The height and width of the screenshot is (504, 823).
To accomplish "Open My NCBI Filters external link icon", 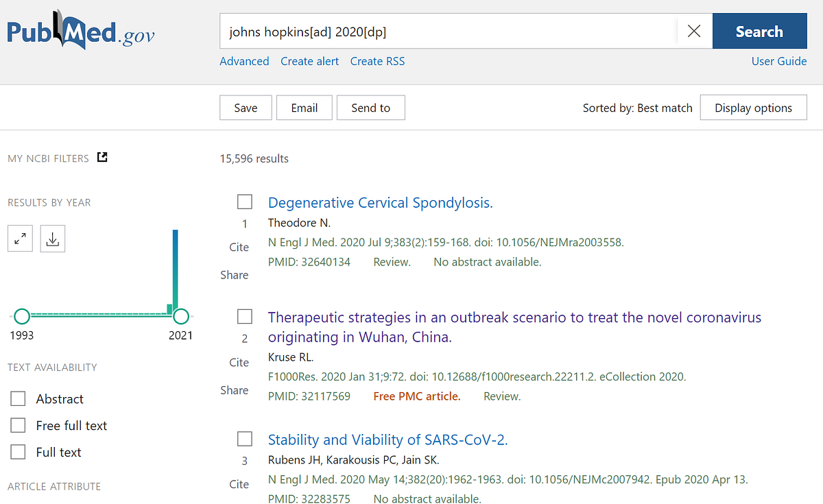I will coord(102,158).
